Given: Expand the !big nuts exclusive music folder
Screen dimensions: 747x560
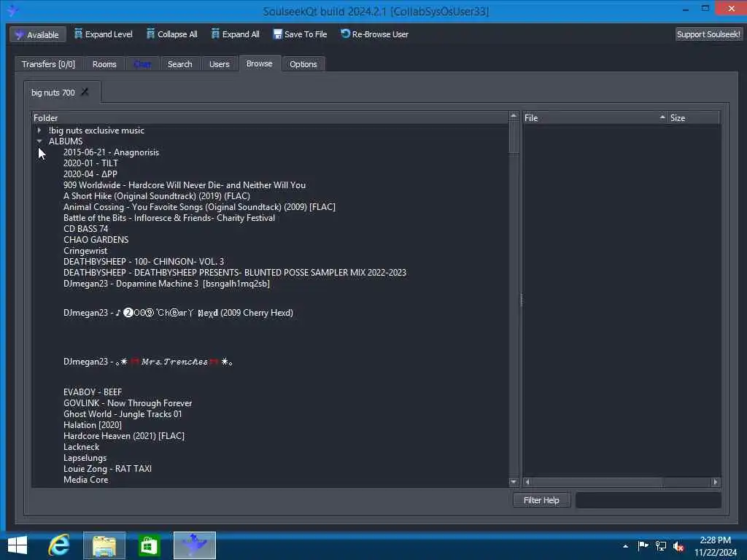Looking at the screenshot, I should coord(39,130).
